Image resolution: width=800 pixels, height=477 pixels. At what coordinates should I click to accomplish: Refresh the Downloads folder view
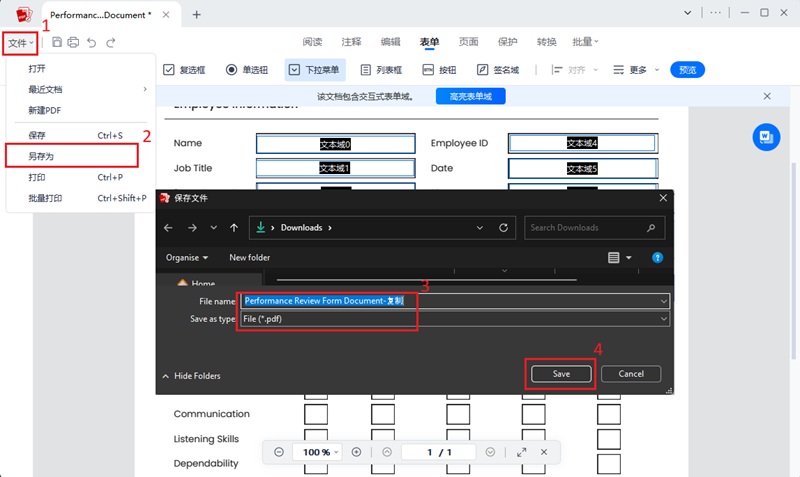[x=504, y=228]
